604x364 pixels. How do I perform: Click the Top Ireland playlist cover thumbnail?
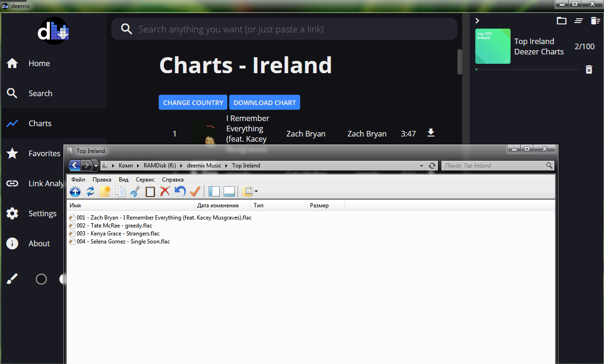tap(493, 46)
